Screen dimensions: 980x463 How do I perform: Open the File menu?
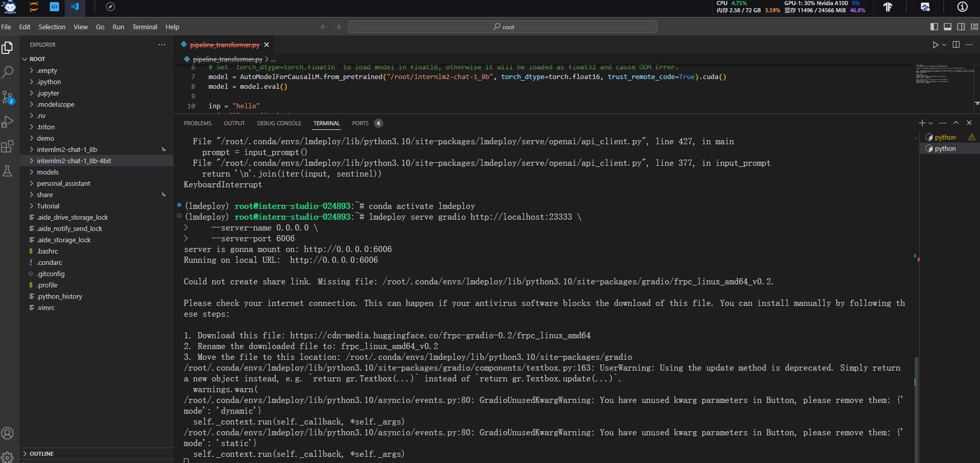(x=6, y=27)
